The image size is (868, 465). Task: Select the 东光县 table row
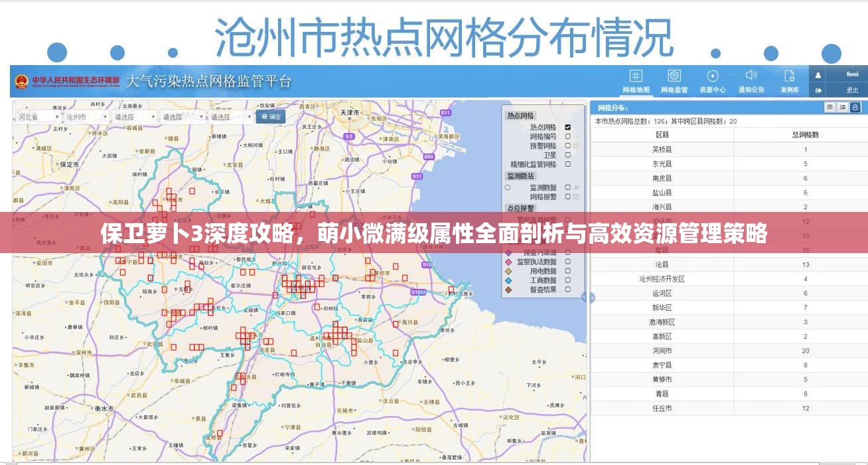click(x=728, y=164)
